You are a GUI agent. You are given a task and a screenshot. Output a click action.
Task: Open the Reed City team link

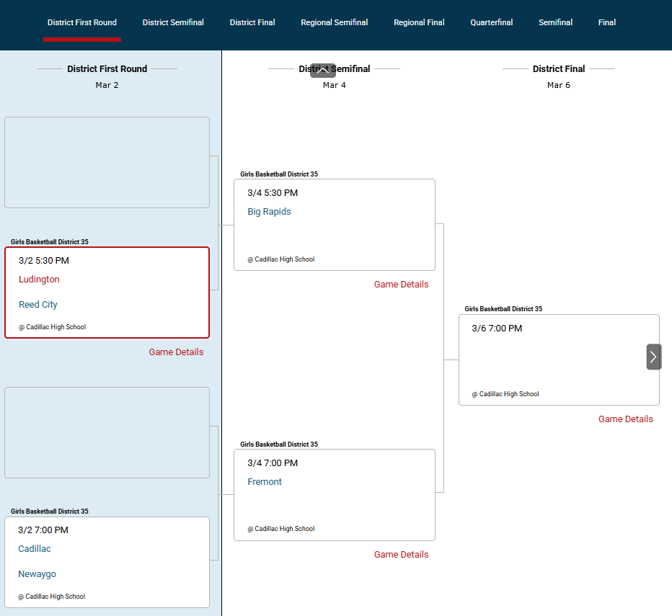coord(38,305)
